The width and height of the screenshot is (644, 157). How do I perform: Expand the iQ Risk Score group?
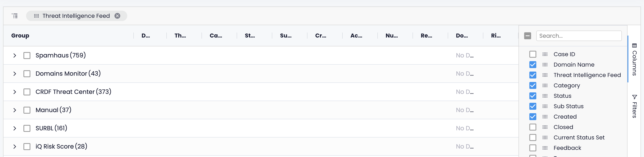(15, 147)
